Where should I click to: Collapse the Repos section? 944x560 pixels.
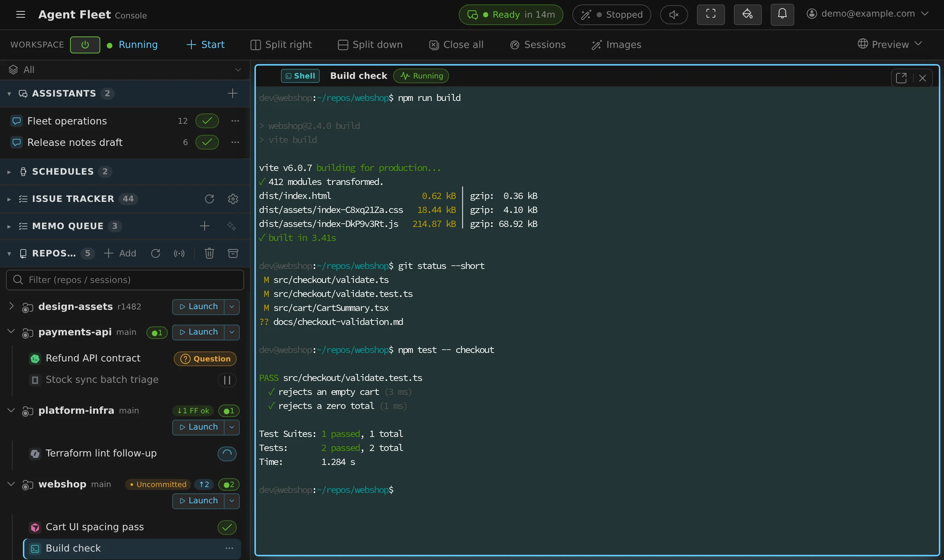(9, 253)
